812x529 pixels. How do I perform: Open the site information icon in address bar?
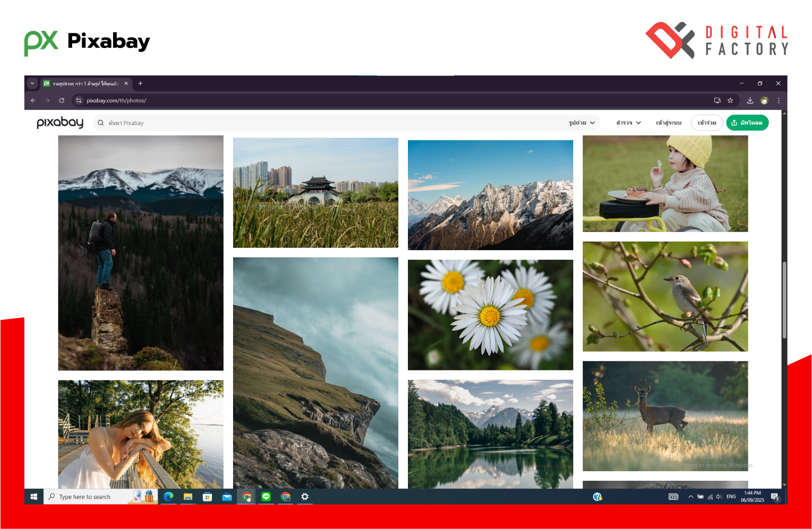click(79, 100)
